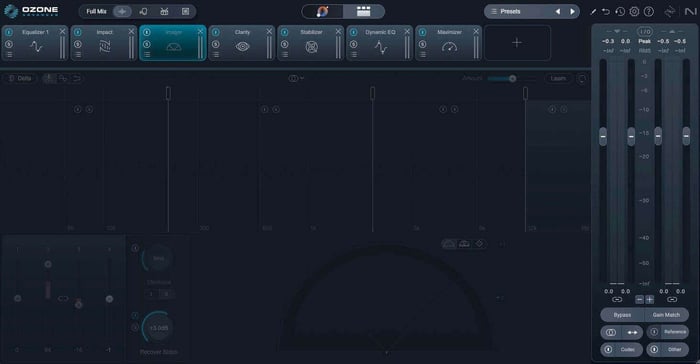
Task: Toggle power on Imager module
Action: click(x=147, y=32)
